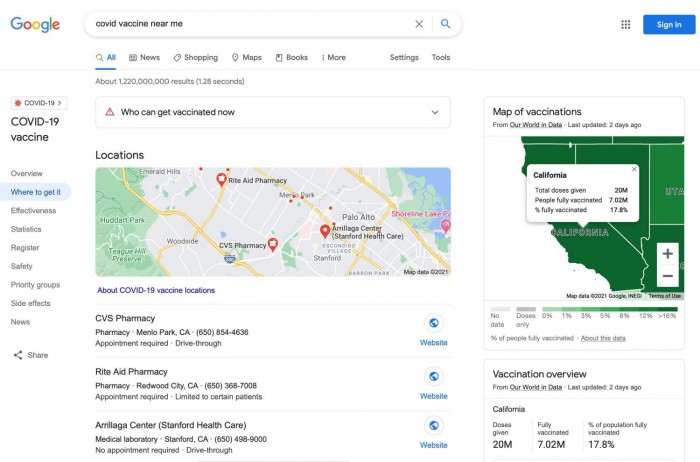Click CVS Pharmacy website globe icon

(433, 323)
